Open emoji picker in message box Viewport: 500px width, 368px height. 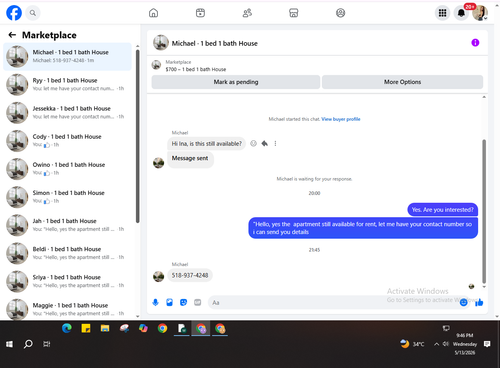463,303
